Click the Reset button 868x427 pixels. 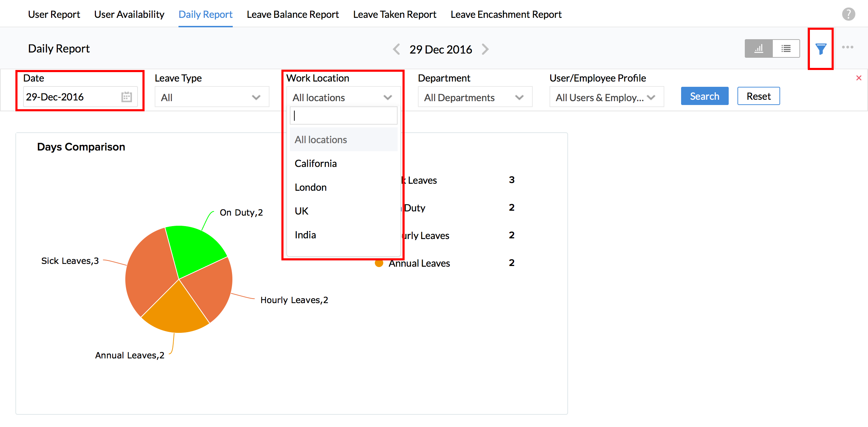coord(758,96)
